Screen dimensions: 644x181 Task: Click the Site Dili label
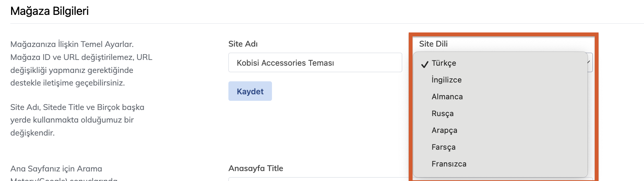tap(433, 44)
